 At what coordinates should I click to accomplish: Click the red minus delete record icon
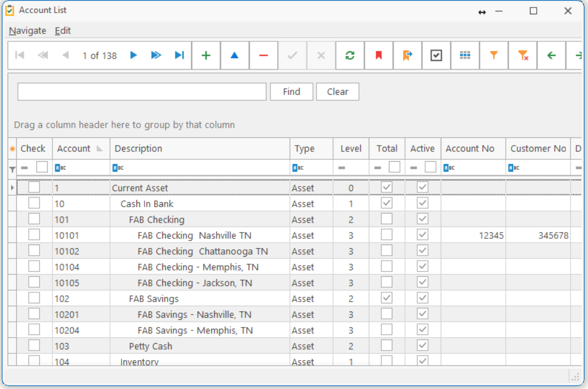click(264, 55)
